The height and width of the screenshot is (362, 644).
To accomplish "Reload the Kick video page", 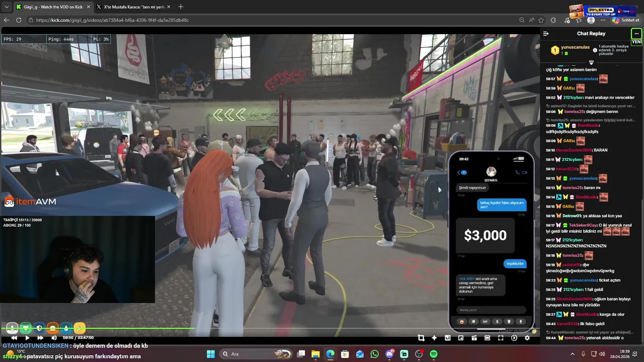I will [x=19, y=20].
